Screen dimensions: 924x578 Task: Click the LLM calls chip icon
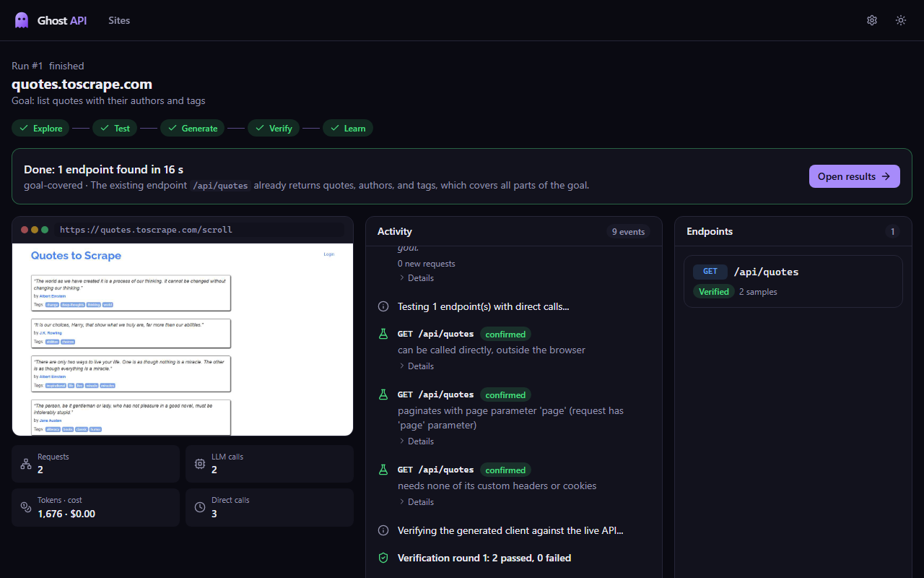[x=200, y=464]
